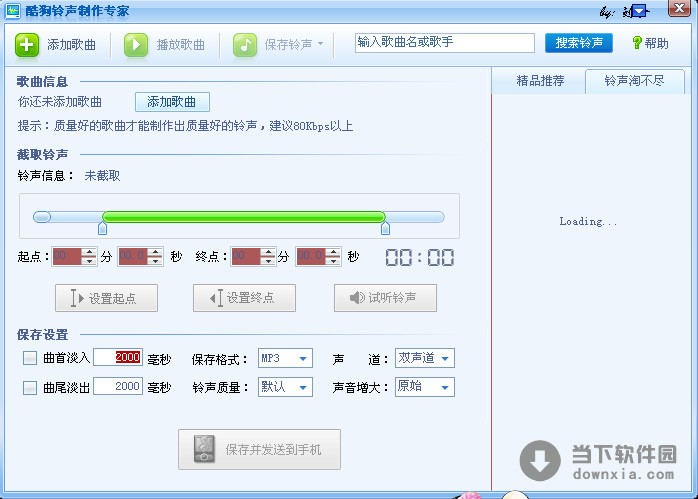Image resolution: width=698 pixels, height=499 pixels.
Task: Click the 未截取 ringtone info text
Action: (x=102, y=176)
